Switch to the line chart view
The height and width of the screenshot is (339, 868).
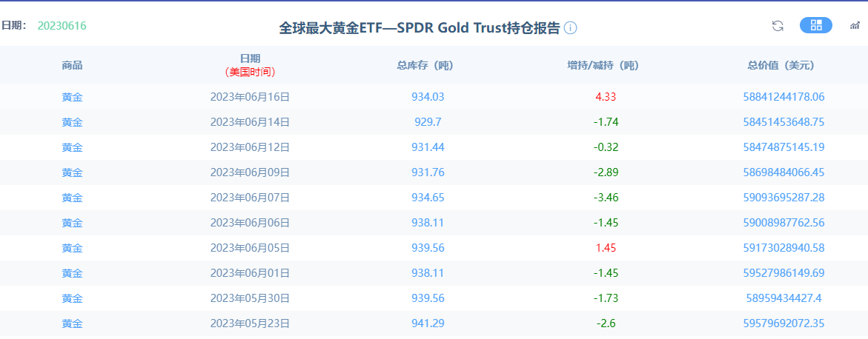coord(855,25)
